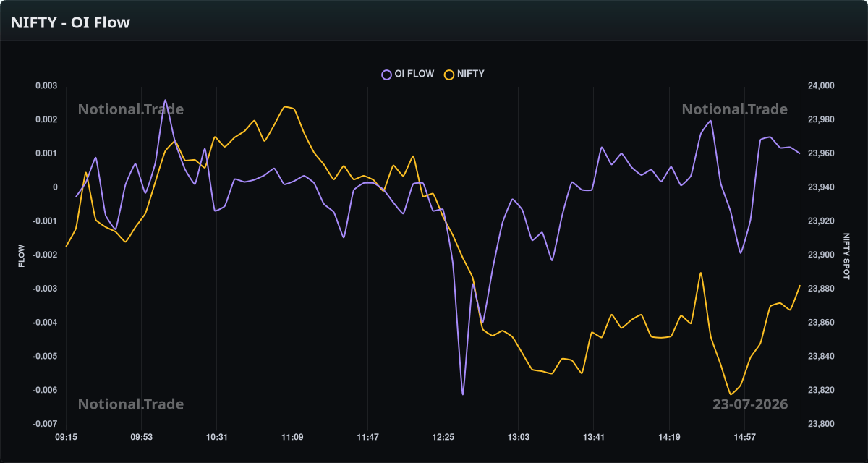
Task: Click the 23,900 spot axis value
Action: (x=821, y=255)
